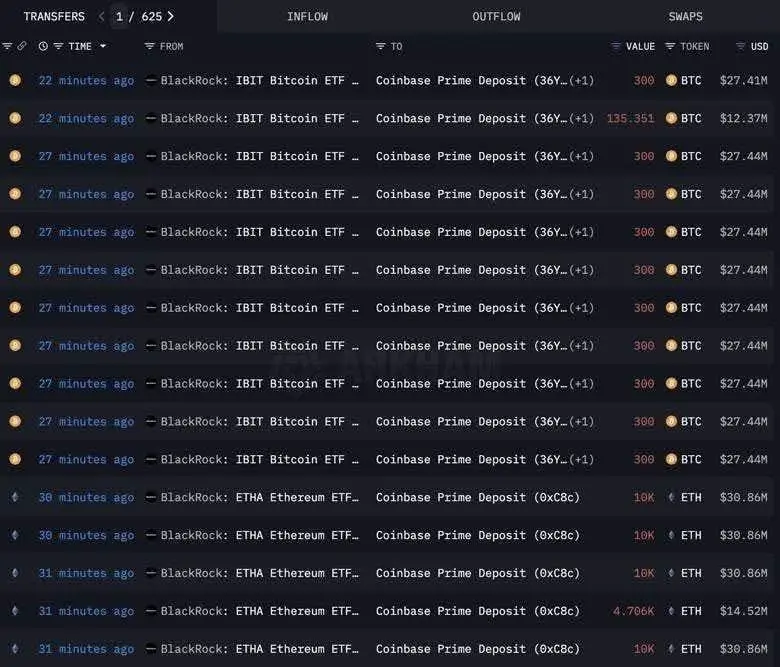Open Coinbase Prime Deposit in $12.37M row
The width and height of the screenshot is (780, 667).
[x=471, y=118]
